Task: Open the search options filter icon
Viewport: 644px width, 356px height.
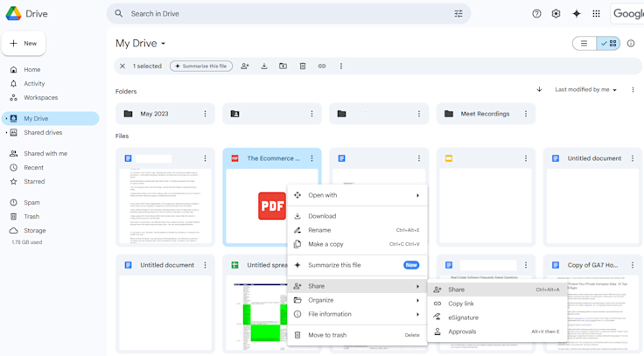Action: point(458,13)
